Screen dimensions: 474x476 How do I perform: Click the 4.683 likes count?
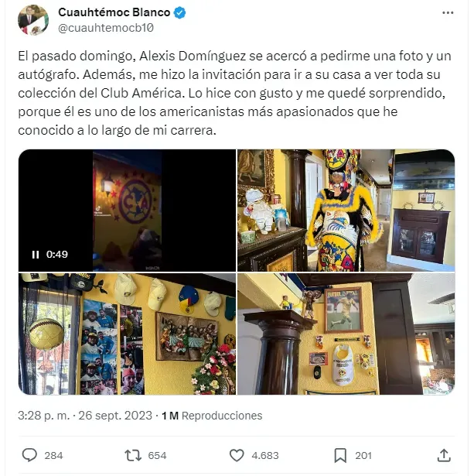tap(265, 456)
